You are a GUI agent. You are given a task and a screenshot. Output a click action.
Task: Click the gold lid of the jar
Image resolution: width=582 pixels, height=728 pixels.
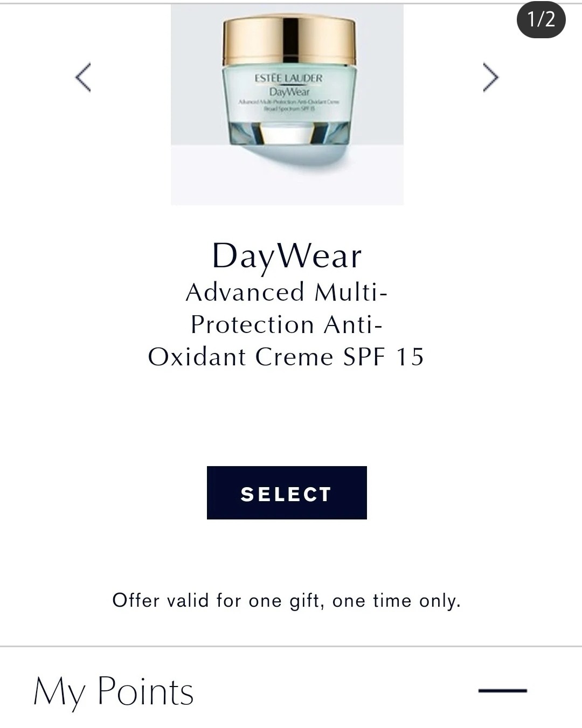[289, 40]
